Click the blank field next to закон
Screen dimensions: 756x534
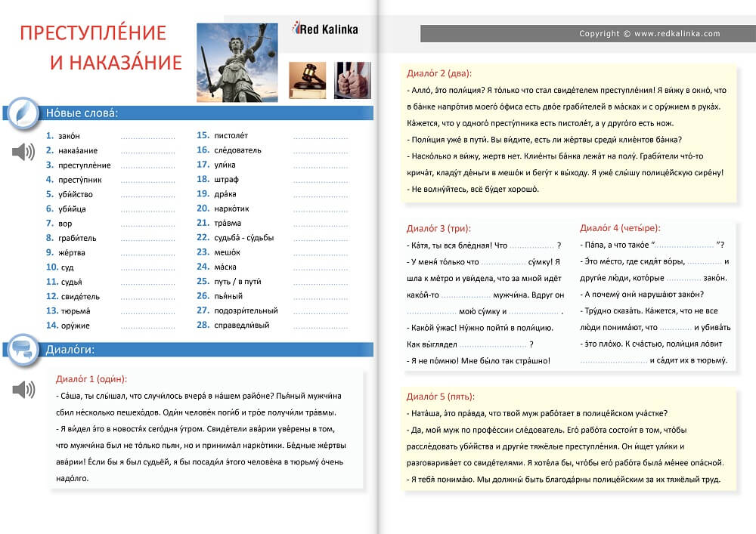(x=147, y=137)
